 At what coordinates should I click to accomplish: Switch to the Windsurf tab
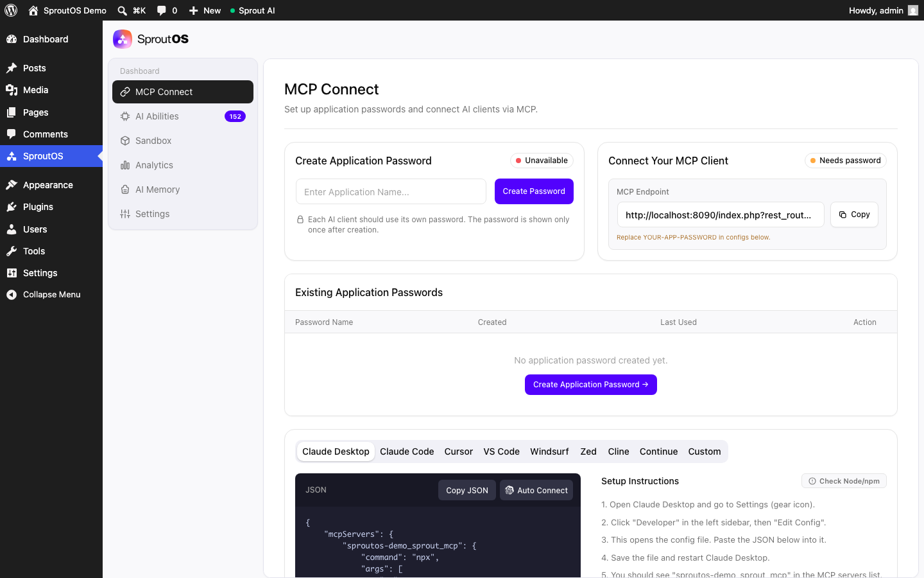click(x=549, y=451)
